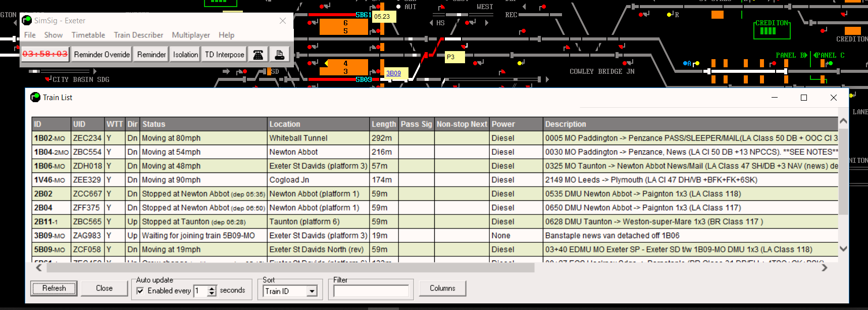
Task: Click the Filter text field
Action: 371,291
